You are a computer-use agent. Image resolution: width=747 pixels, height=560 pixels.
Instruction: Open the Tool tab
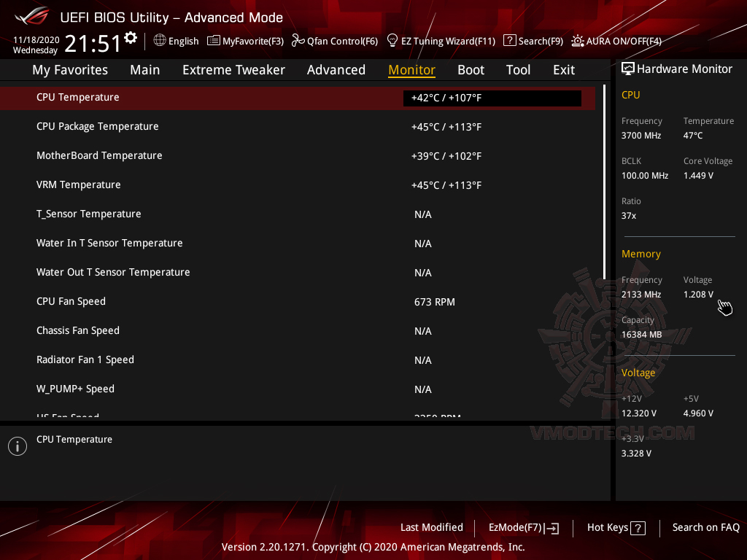518,70
